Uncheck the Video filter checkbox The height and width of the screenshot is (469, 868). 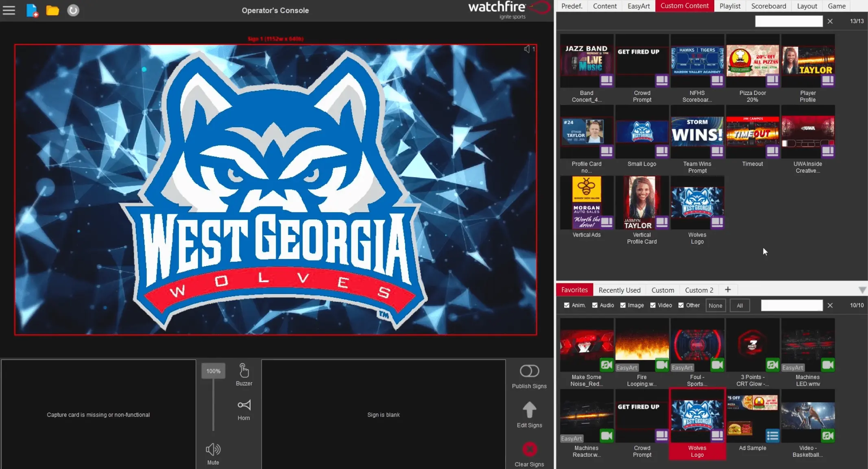click(x=653, y=305)
